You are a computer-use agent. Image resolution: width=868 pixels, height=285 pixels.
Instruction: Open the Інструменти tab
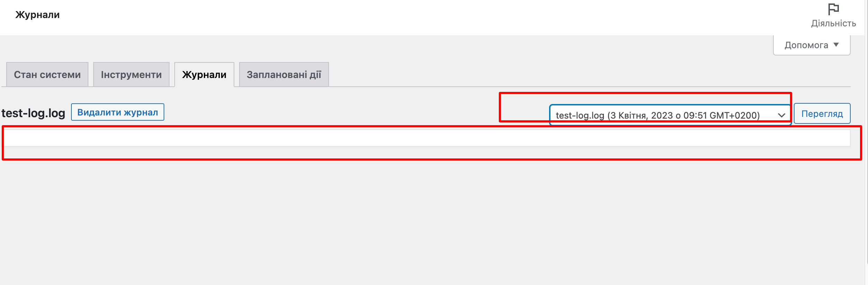(x=131, y=75)
